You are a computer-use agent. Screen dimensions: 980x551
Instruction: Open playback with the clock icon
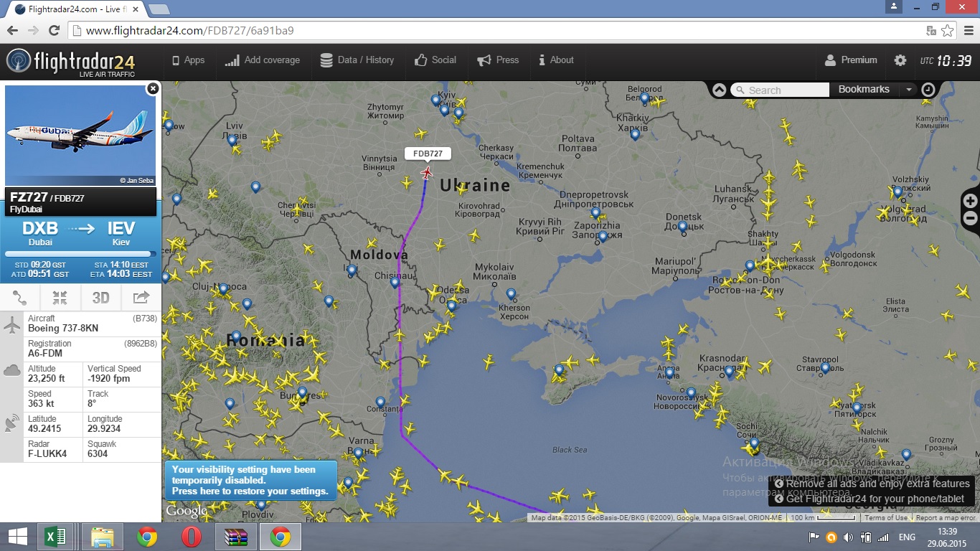pos(928,90)
